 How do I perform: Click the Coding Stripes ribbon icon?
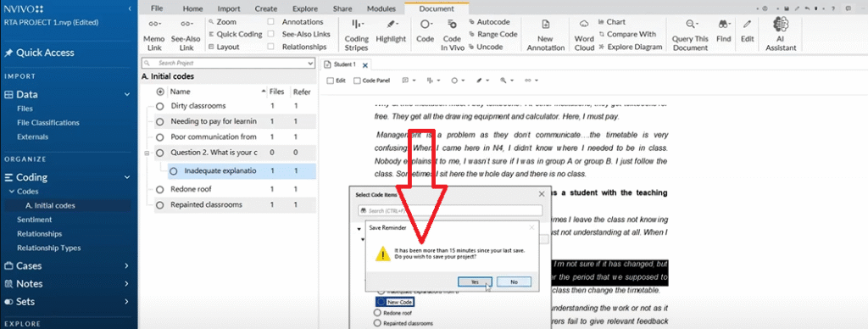pos(357,24)
